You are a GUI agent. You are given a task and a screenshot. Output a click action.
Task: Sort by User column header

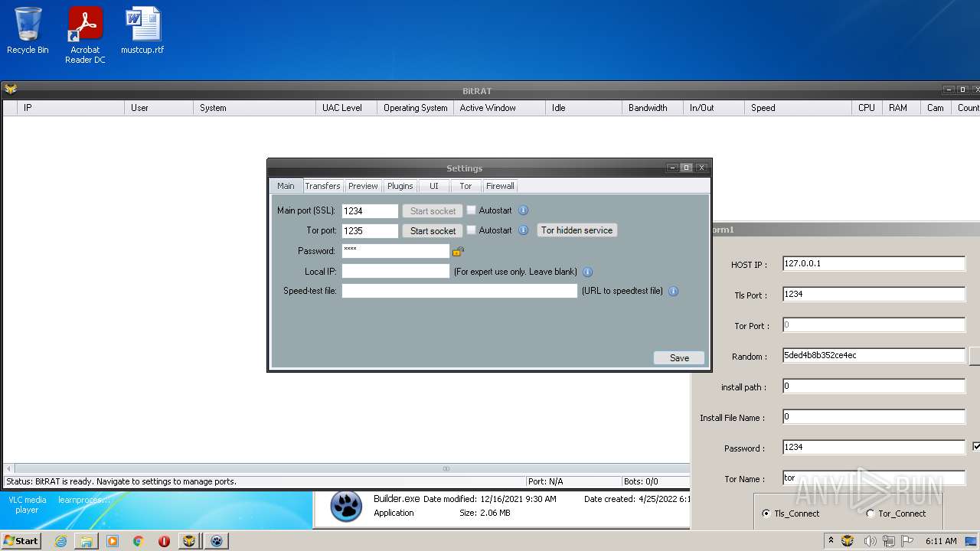(158, 108)
